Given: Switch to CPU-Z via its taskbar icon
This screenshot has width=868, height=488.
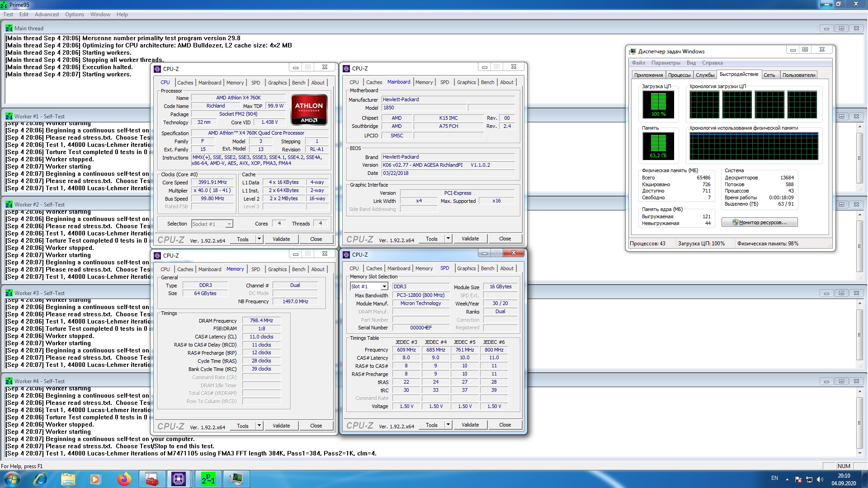Looking at the screenshot, I should [x=179, y=479].
